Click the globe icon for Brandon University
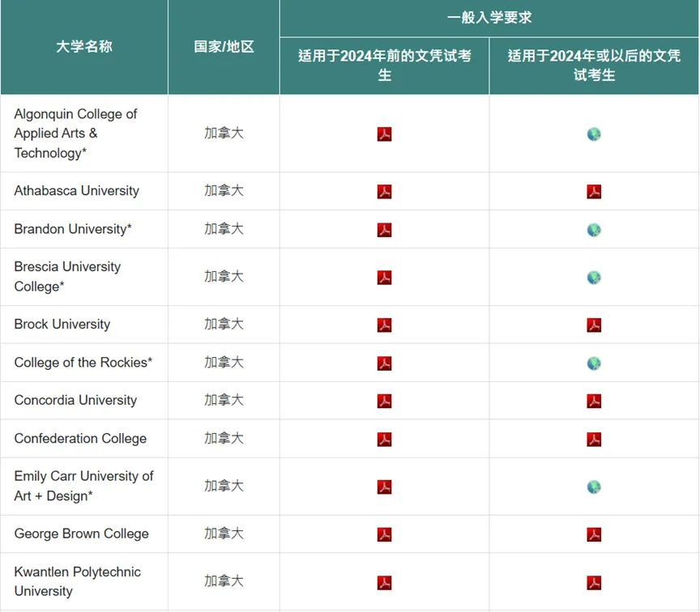This screenshot has width=700, height=612. click(594, 229)
